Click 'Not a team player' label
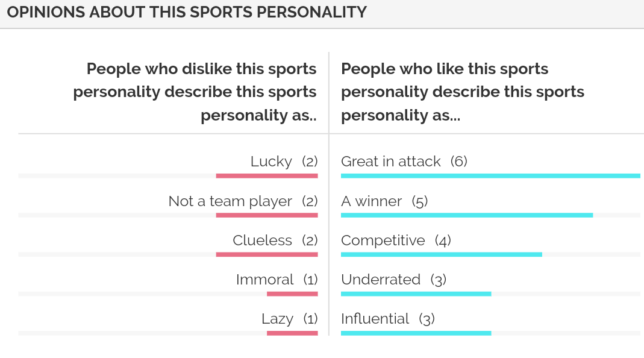The height and width of the screenshot is (358, 644). (230, 201)
